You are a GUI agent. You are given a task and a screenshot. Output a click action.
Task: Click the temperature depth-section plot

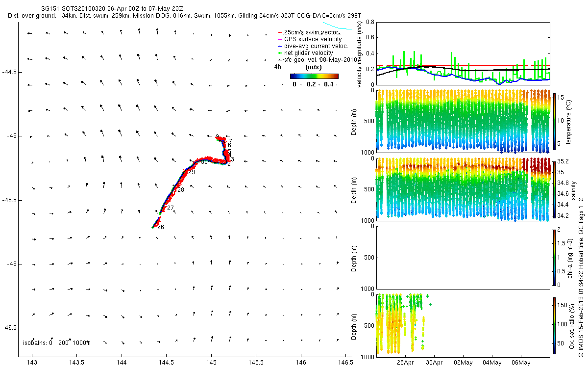pyautogui.click(x=463, y=121)
